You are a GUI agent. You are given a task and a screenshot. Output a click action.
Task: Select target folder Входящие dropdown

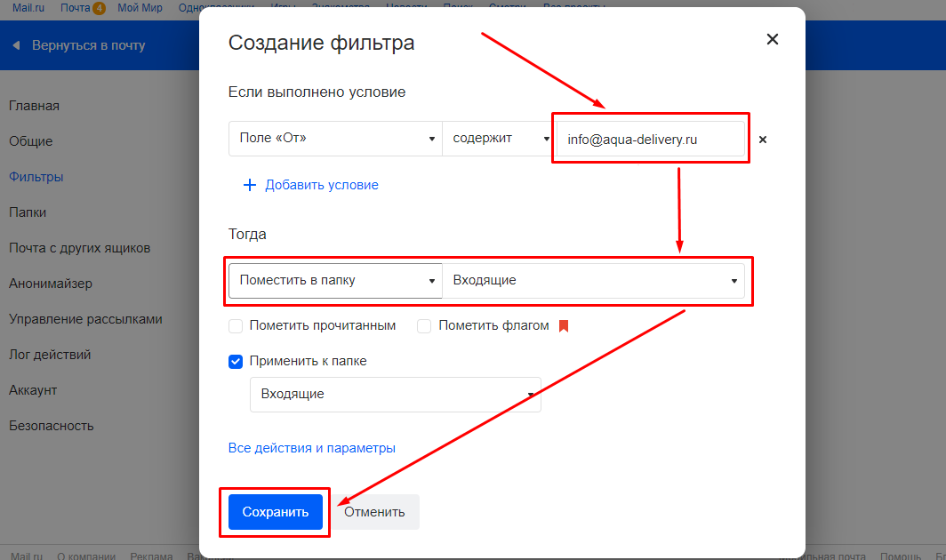tap(593, 280)
